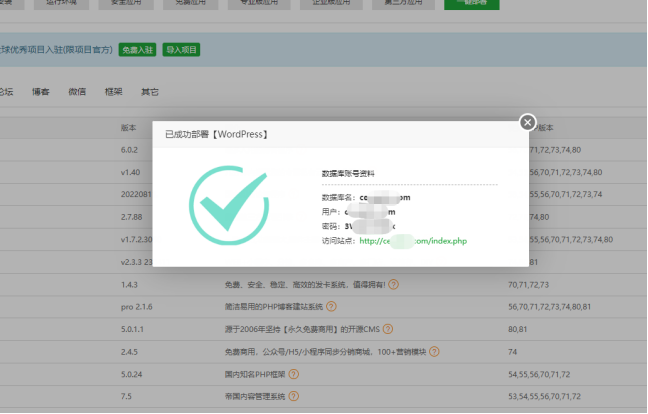The width and height of the screenshot is (648, 414).
Task: Open the help icon beside 帝国内容管理系统
Action: (x=293, y=396)
